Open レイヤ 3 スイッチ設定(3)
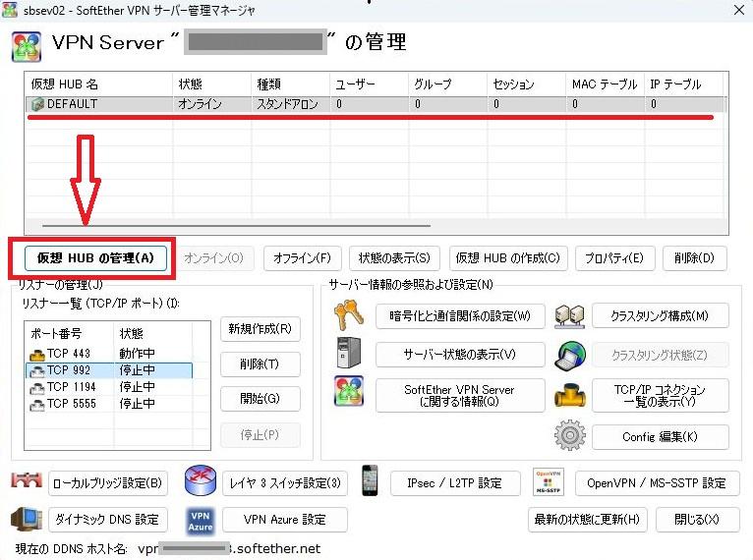The image size is (753, 560). (285, 482)
